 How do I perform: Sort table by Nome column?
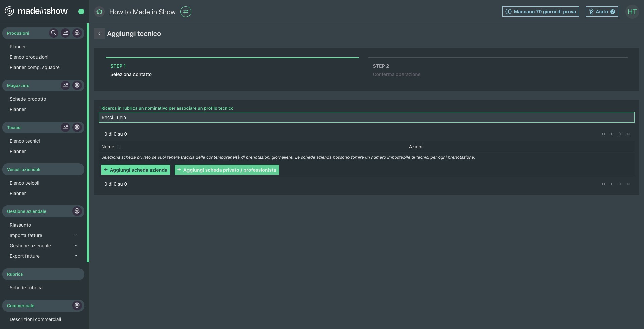point(119,147)
